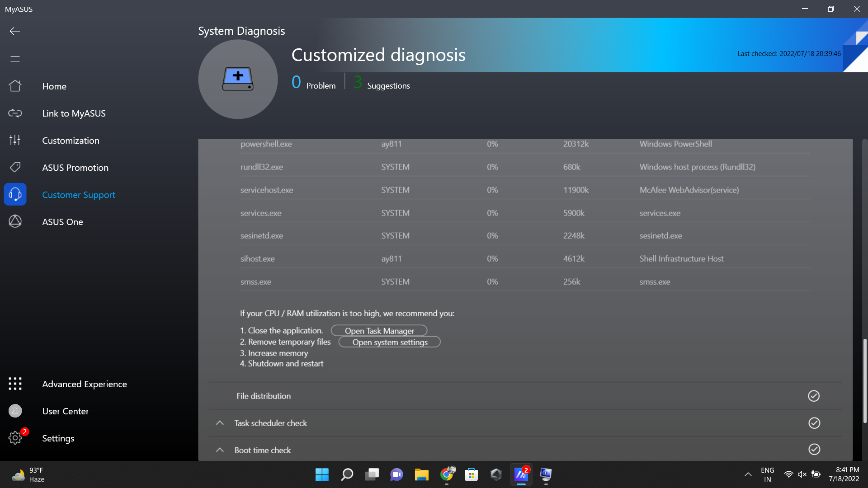This screenshot has height=488, width=868.
Task: Select Link to MyASUS menu item
Action: [x=74, y=113]
